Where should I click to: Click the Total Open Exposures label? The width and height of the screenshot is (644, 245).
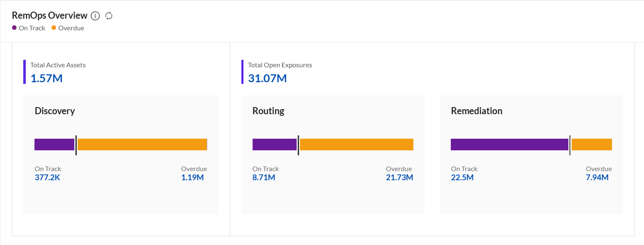tap(280, 65)
